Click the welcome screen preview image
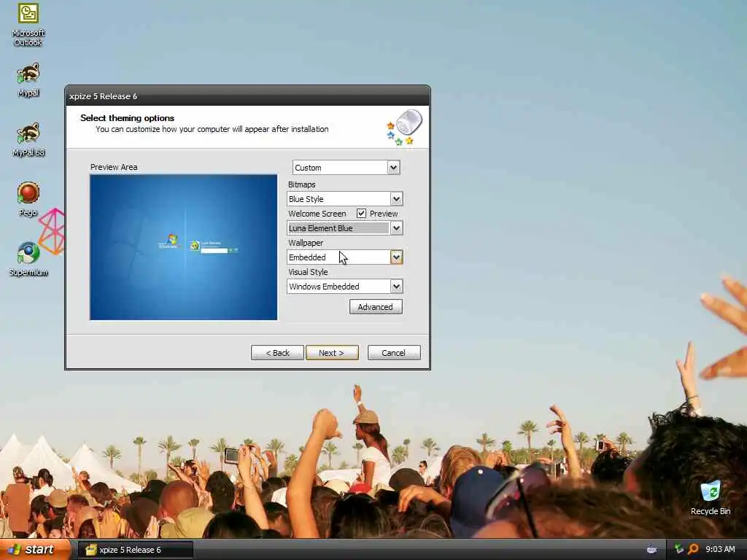Viewport: 747px width, 560px height. [183, 247]
